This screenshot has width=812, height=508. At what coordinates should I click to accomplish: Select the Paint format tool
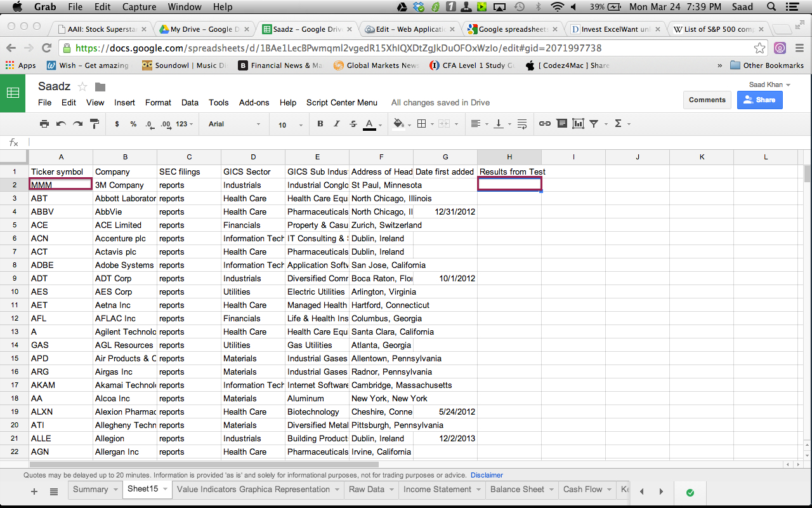[x=93, y=123]
